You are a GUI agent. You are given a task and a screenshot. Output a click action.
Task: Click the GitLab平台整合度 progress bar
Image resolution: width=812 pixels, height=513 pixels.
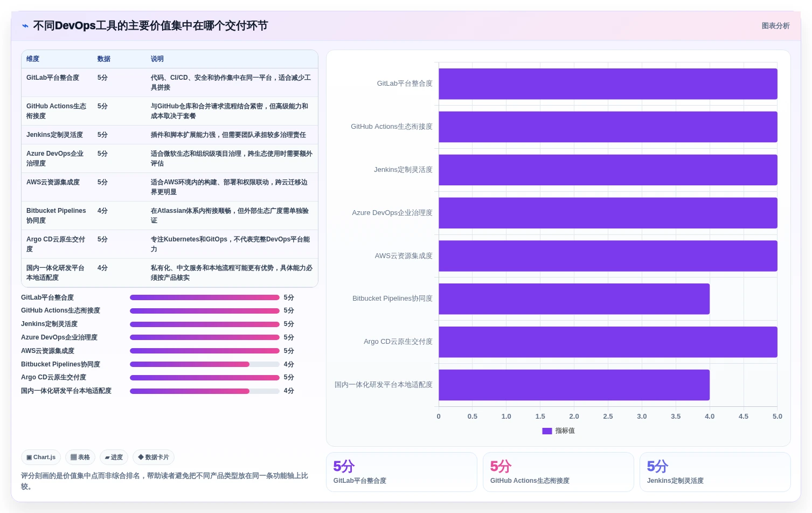tap(205, 297)
